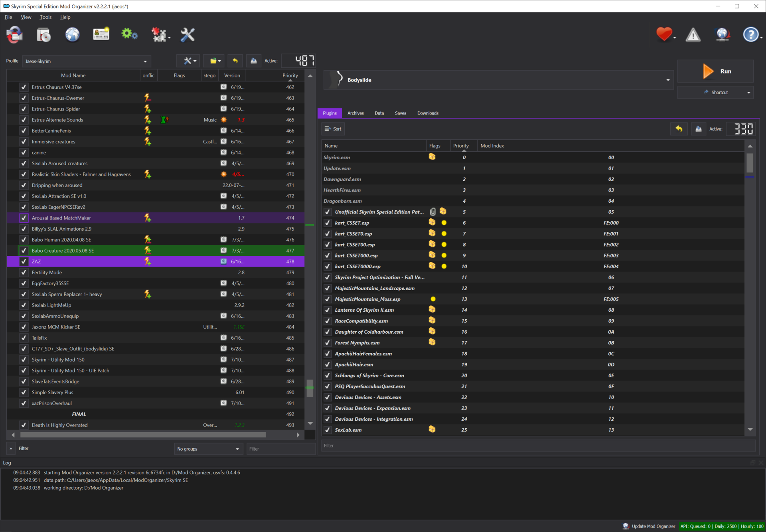This screenshot has width=766, height=532.
Task: Click the instance manager icon in toolbar
Action: tap(15, 35)
